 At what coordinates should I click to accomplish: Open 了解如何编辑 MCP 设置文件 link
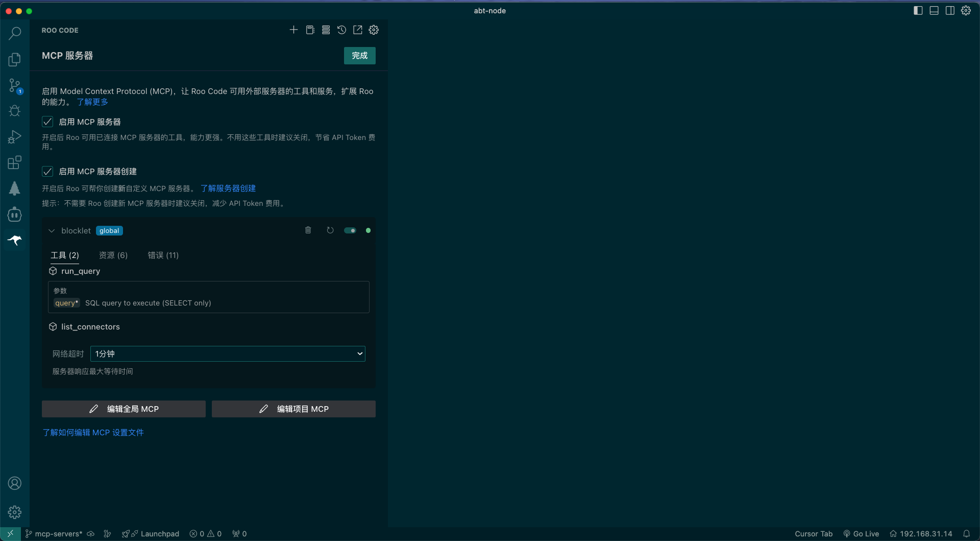[x=93, y=433]
